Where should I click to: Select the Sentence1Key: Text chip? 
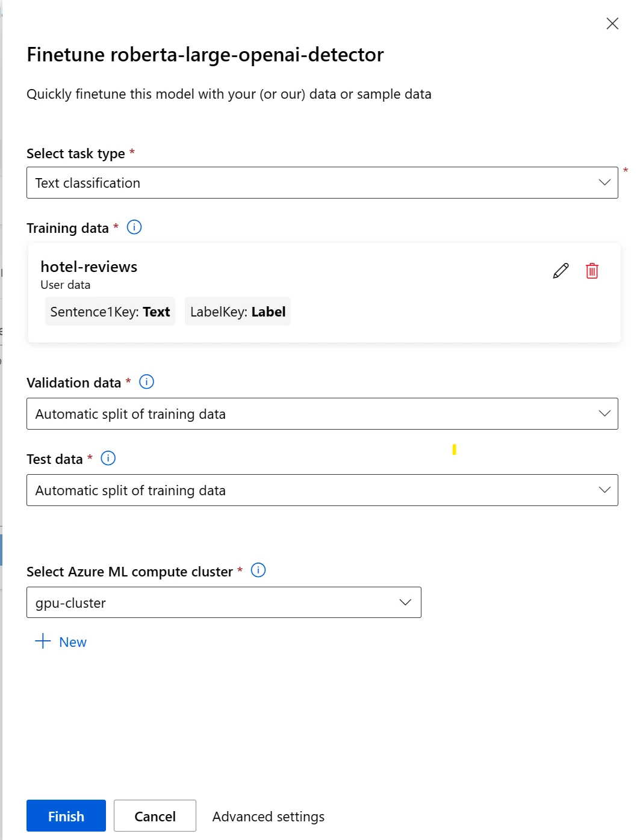(x=110, y=311)
